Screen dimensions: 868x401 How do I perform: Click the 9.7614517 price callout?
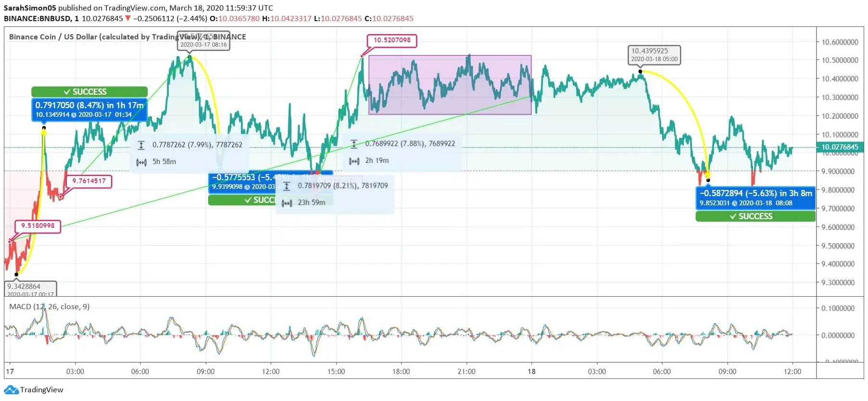(x=89, y=181)
